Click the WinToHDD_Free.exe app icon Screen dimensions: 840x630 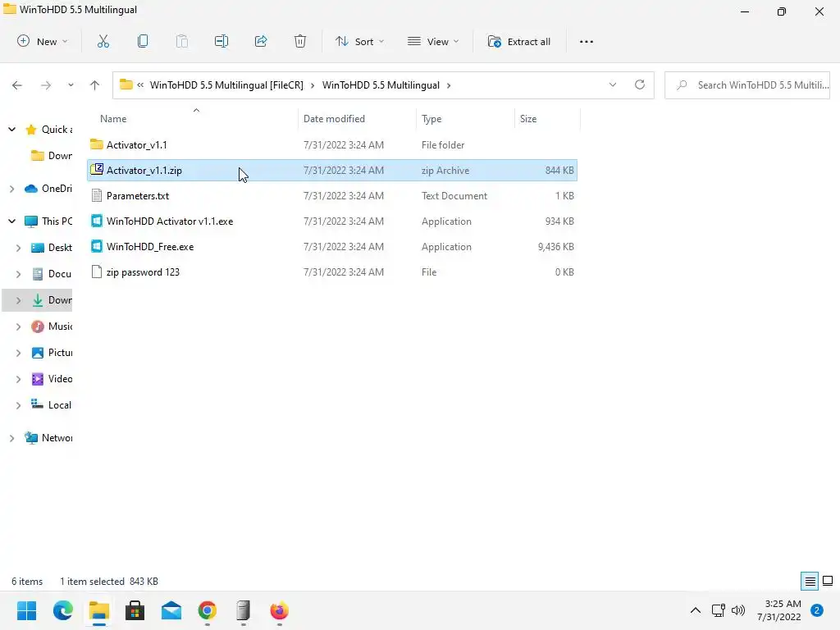[97, 246]
